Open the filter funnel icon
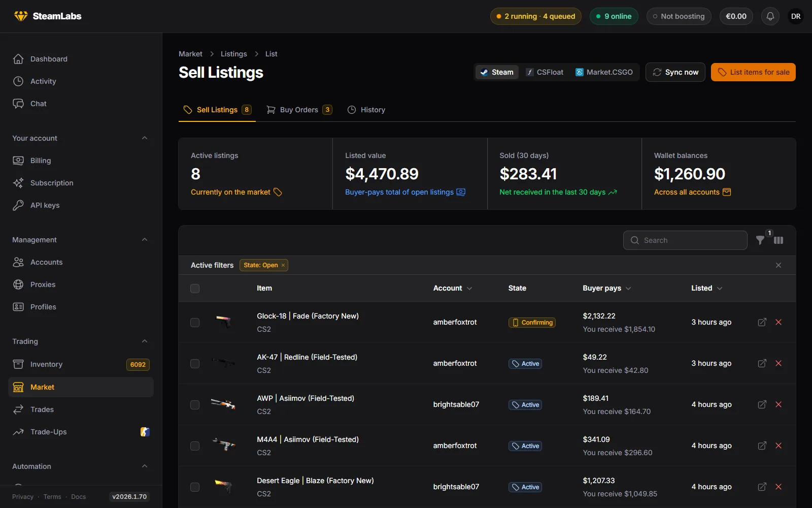The height and width of the screenshot is (508, 812). [x=760, y=240]
